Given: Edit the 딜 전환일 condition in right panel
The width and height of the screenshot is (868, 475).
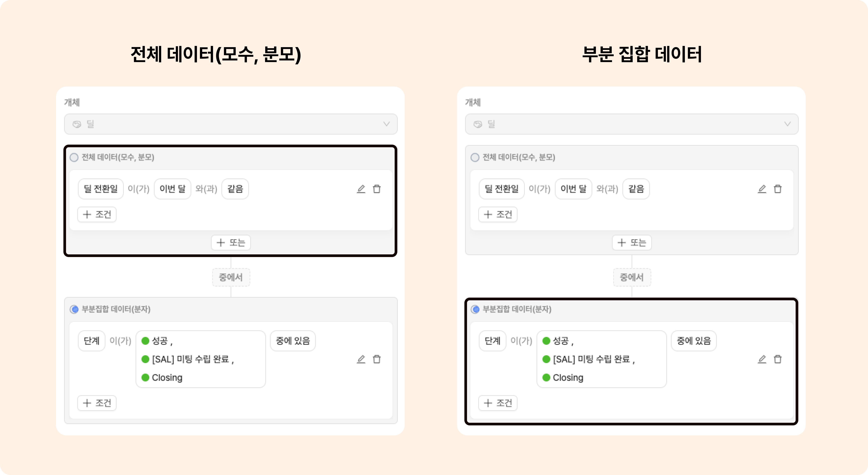Looking at the screenshot, I should tap(762, 189).
